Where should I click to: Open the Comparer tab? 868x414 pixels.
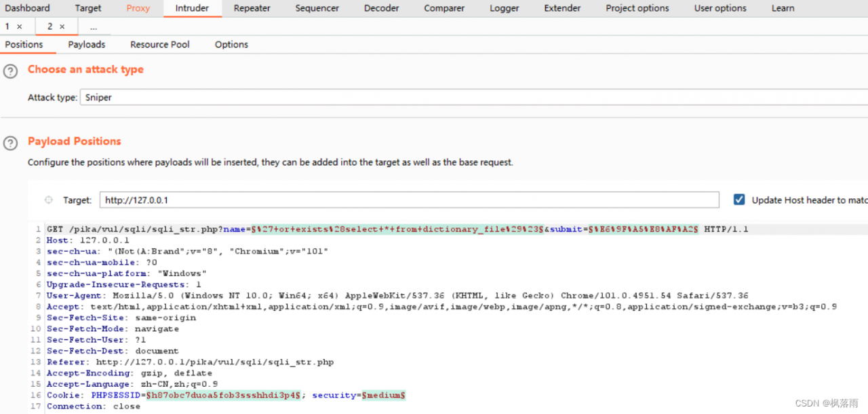pos(444,8)
